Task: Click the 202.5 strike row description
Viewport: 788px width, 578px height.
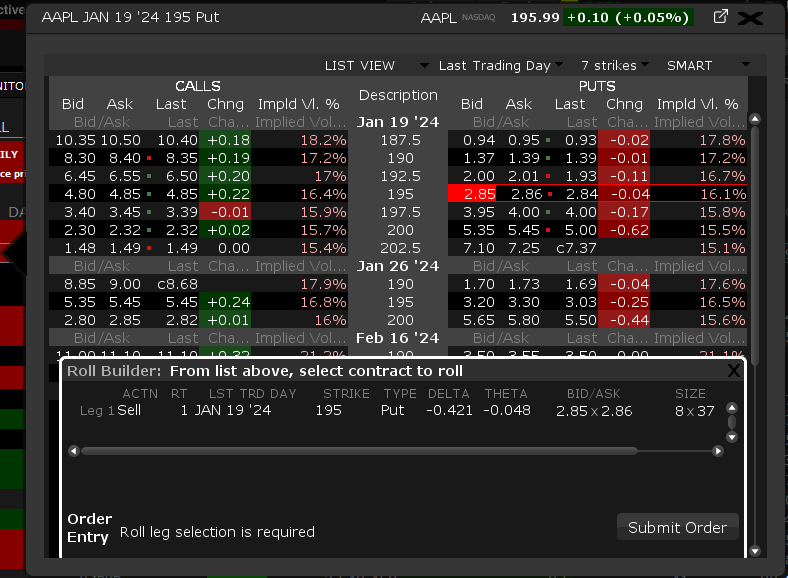Action: (400, 248)
